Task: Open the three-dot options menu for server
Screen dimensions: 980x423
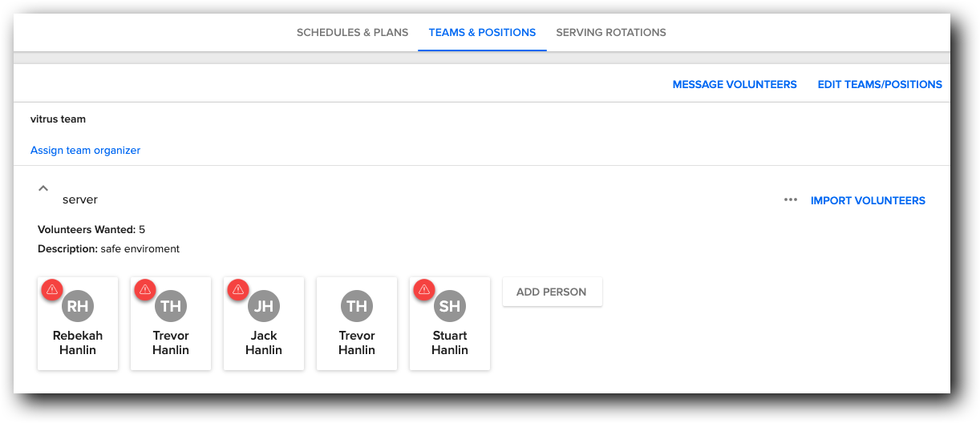Action: point(791,200)
